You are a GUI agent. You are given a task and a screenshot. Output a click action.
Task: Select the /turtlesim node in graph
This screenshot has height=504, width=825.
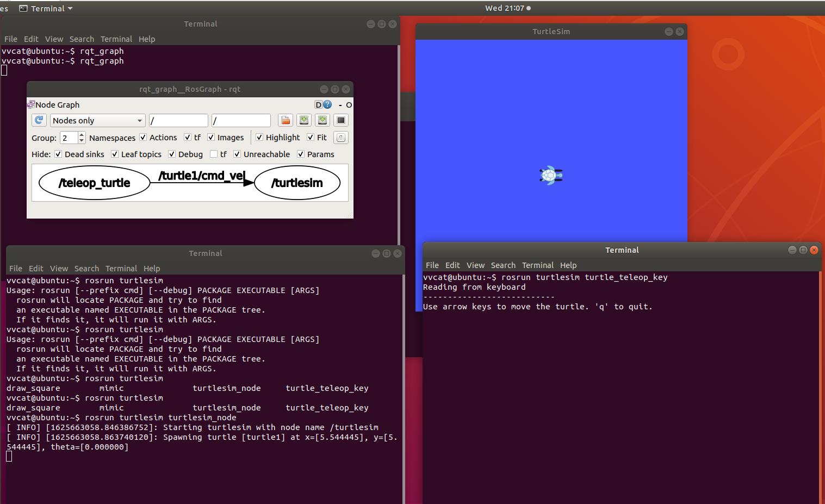tap(297, 183)
